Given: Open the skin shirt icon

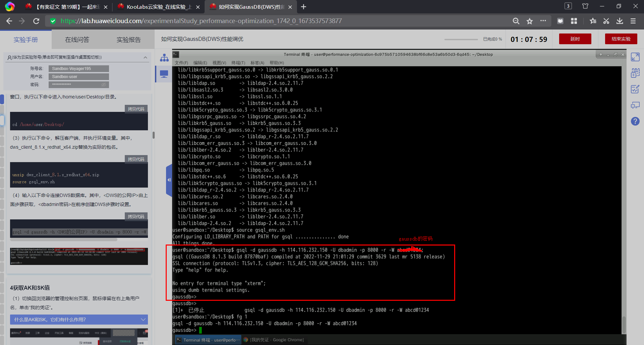Looking at the screenshot, I should tap(585, 6).
